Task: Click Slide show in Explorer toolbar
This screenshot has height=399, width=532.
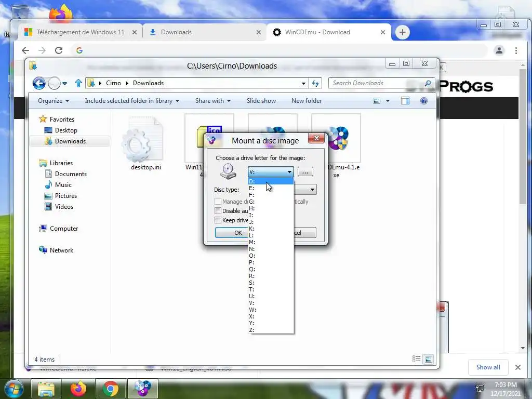Action: (261, 101)
